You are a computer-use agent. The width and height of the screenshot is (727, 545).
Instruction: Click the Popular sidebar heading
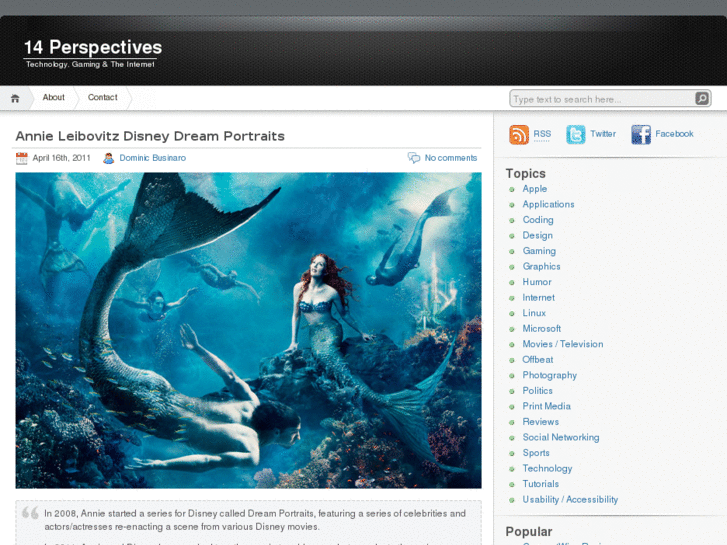529,532
